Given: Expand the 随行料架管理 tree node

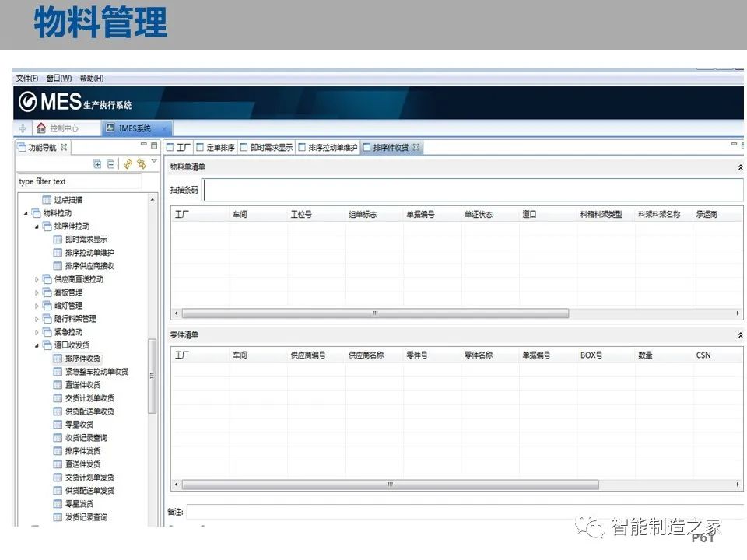Looking at the screenshot, I should click(37, 319).
